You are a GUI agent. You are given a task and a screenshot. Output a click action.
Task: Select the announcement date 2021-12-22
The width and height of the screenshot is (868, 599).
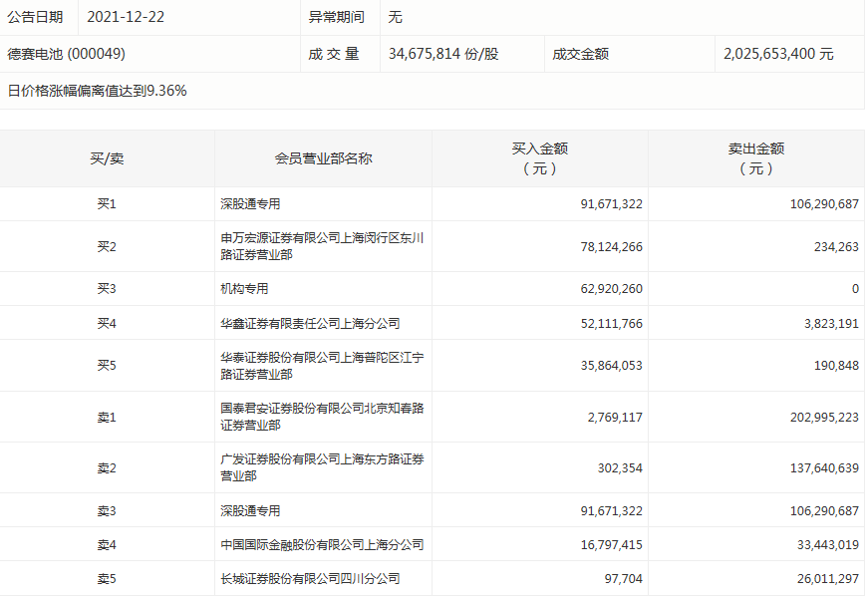pyautogui.click(x=125, y=17)
